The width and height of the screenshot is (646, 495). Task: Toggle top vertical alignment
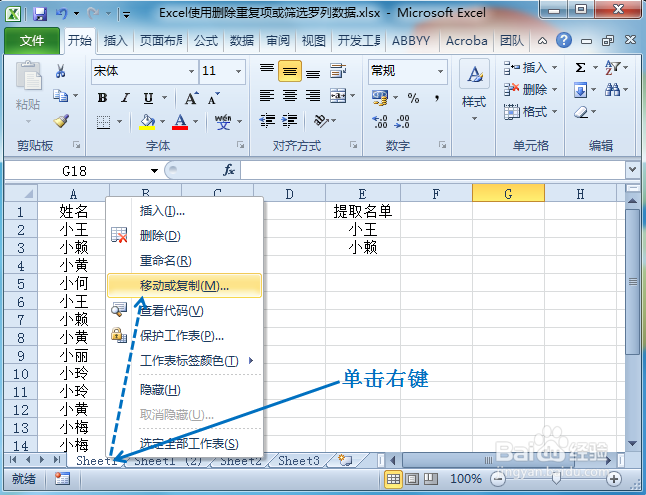267,68
